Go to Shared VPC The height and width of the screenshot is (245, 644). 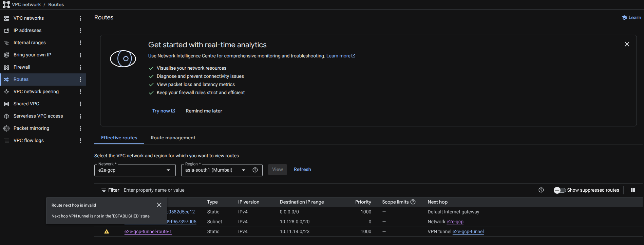point(26,104)
